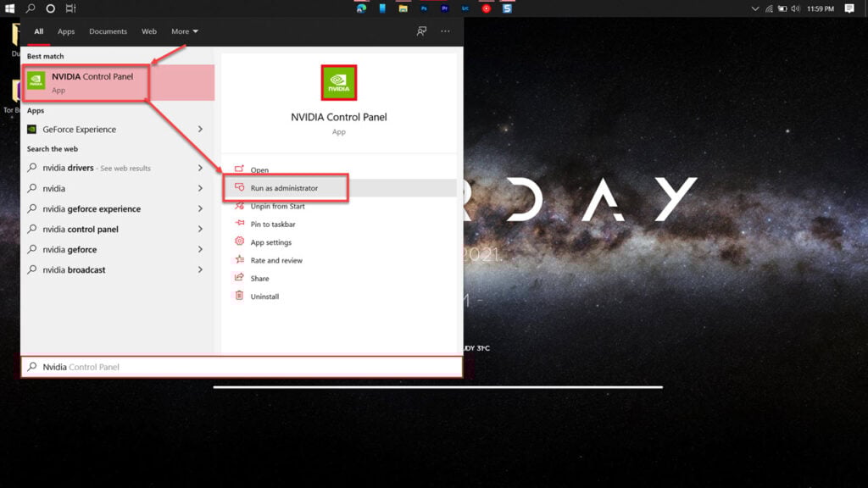Launch Premiere Pro from the taskbar

point(444,8)
